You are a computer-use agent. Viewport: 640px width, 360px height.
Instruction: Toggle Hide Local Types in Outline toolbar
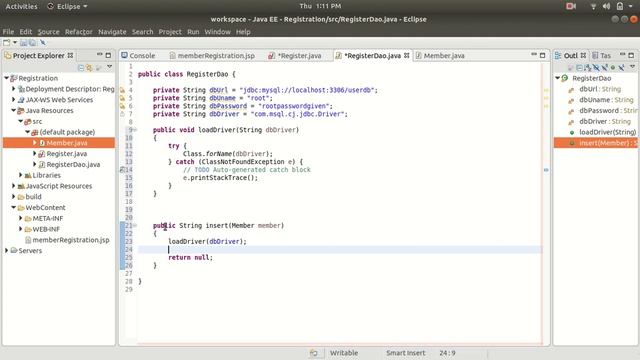621,67
